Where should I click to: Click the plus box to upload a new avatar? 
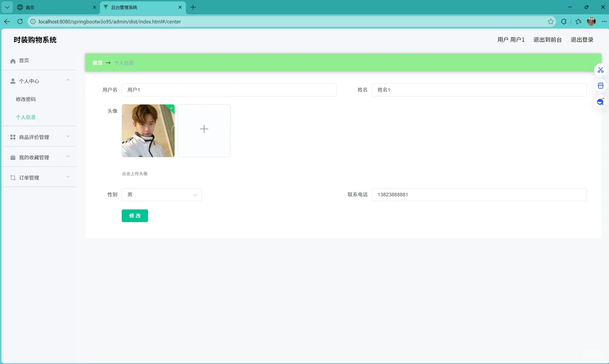coord(204,129)
